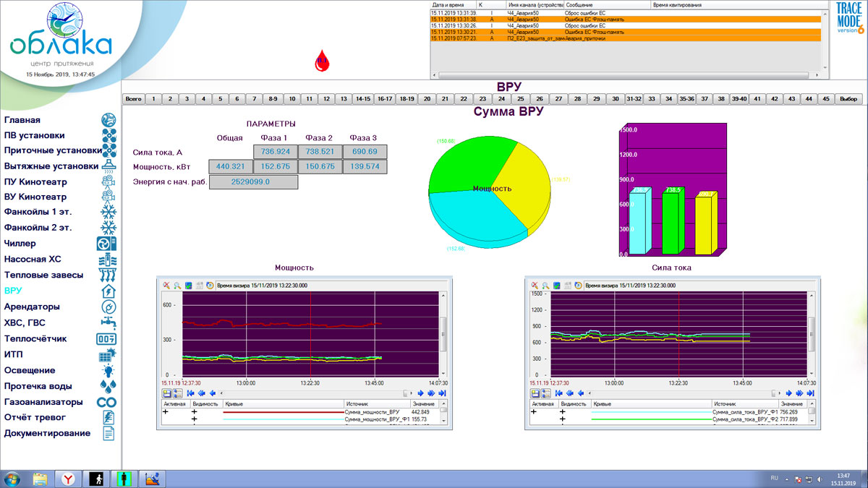The height and width of the screenshot is (488, 868).
Task: Click the Освещение light bulb icon
Action: 108,370
